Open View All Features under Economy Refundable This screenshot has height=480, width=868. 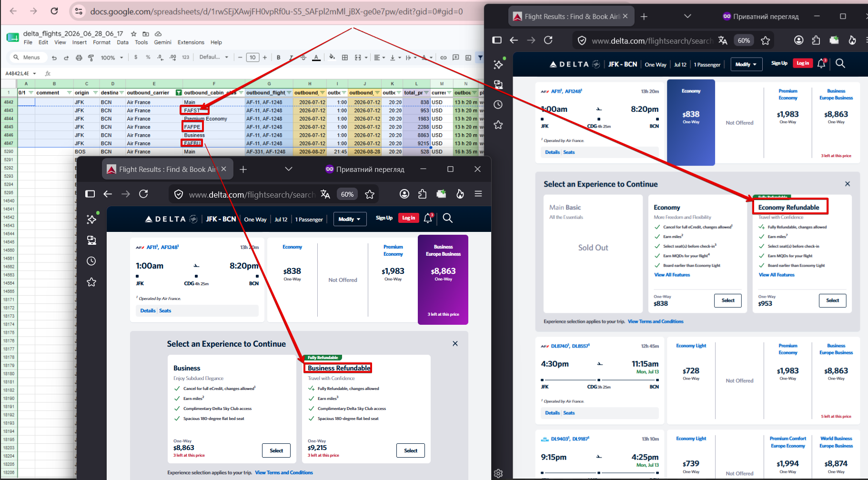coord(777,275)
